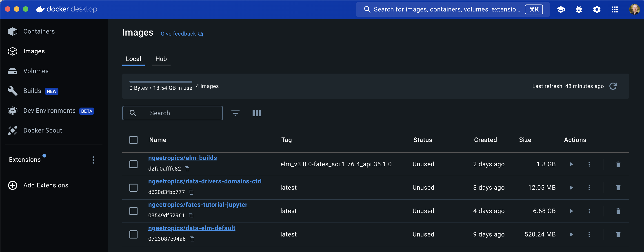Select the data-elm-default checkbox
Screen dimensions: 644x252
tap(133, 234)
